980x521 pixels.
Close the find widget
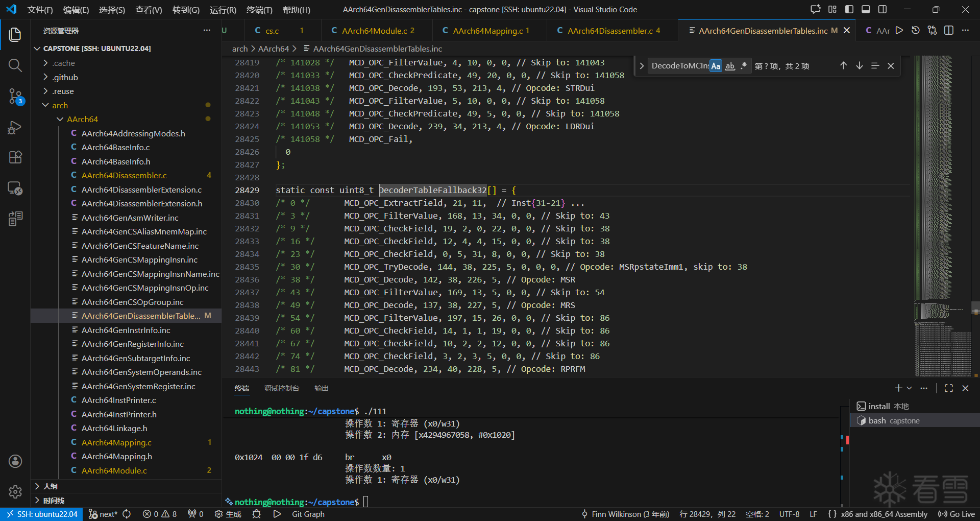[891, 66]
